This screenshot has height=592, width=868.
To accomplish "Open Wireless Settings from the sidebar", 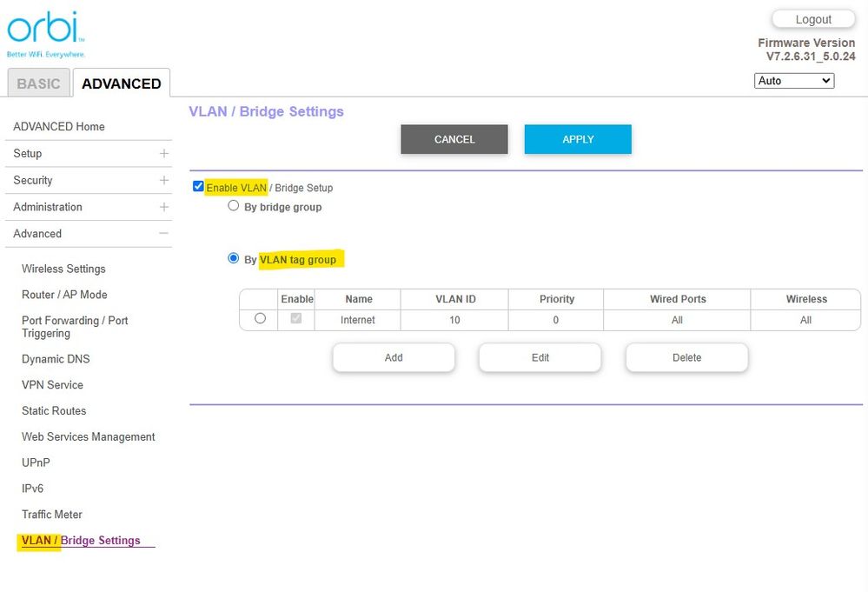I will point(63,269).
